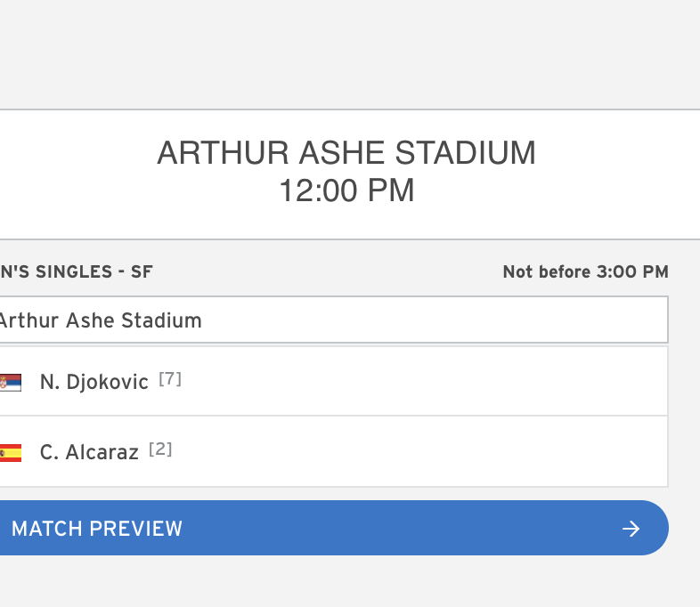Image resolution: width=700 pixels, height=607 pixels.
Task: Click the seed number [7] next to Djokovic
Action: click(170, 379)
